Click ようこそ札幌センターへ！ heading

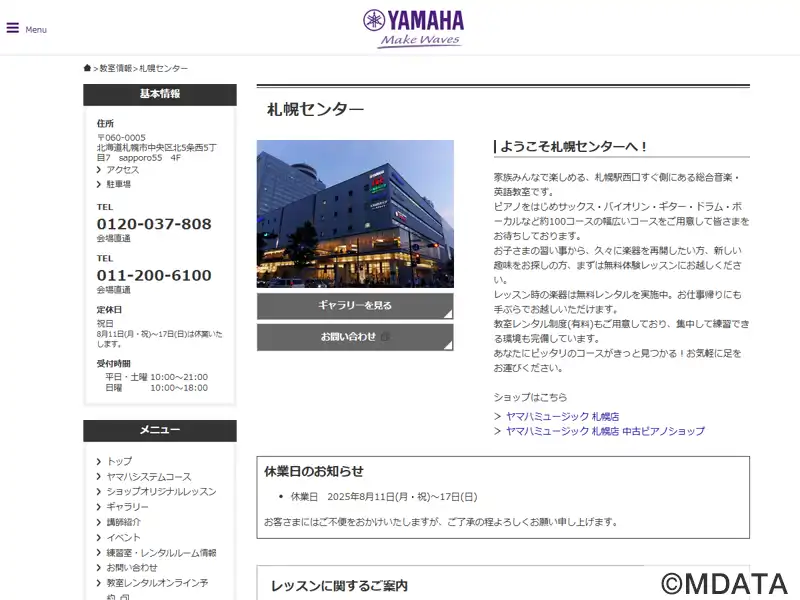tap(573, 147)
